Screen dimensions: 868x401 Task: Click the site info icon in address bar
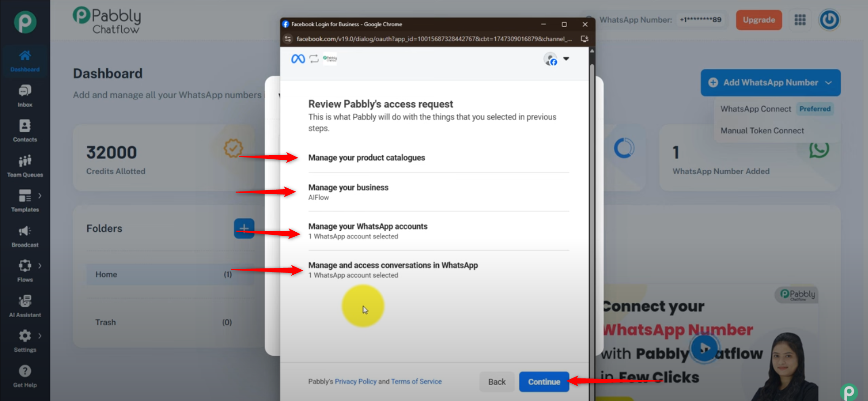tap(288, 39)
